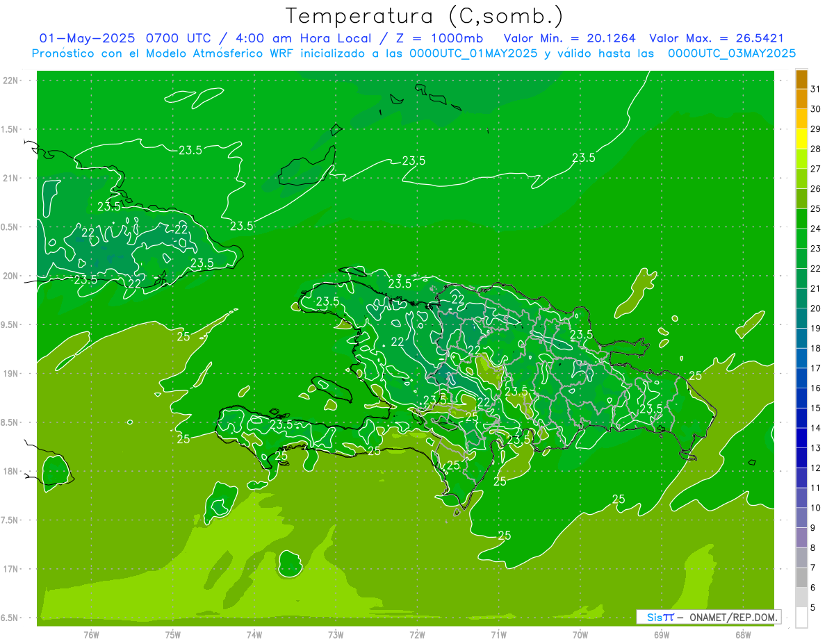Click the '17N' latitude axis label
The image size is (834, 644).
pos(10,569)
